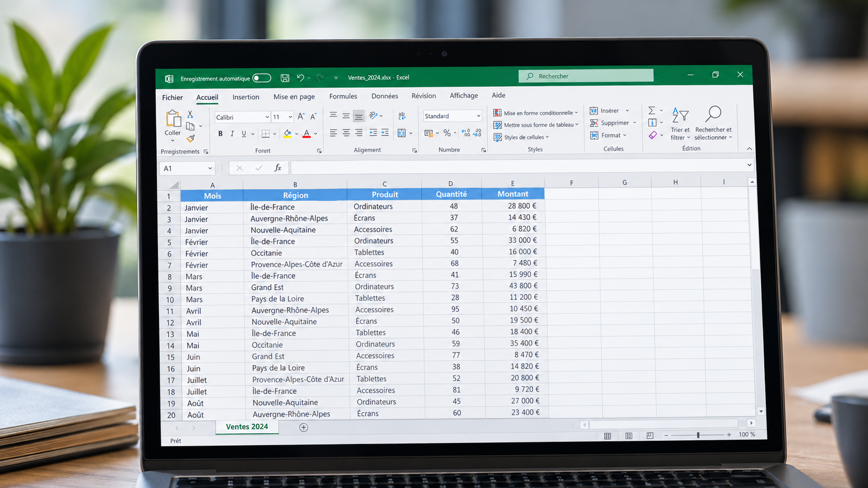
Task: Open Mise en forme conditionnelle menu
Action: [535, 113]
